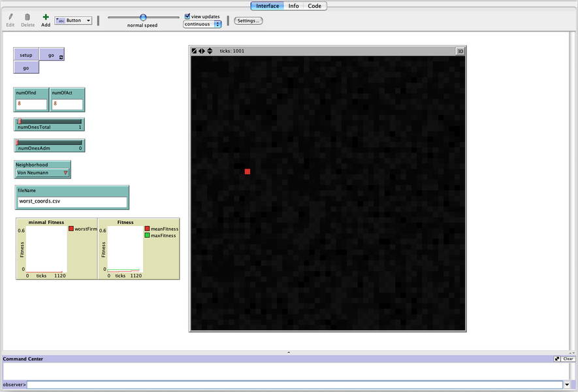
Task: Click the corner resize icon on the view toolbar
Action: 193,50
